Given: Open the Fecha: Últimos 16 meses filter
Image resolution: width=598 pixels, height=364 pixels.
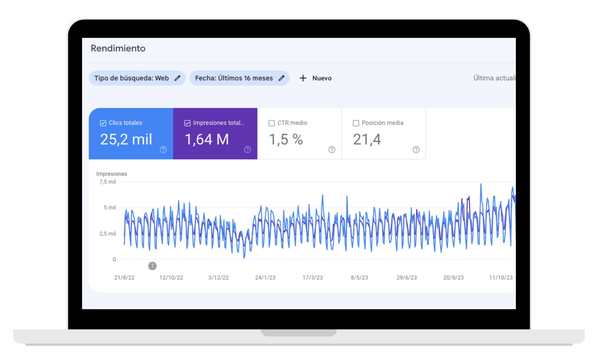Looking at the screenshot, I should tap(240, 78).
